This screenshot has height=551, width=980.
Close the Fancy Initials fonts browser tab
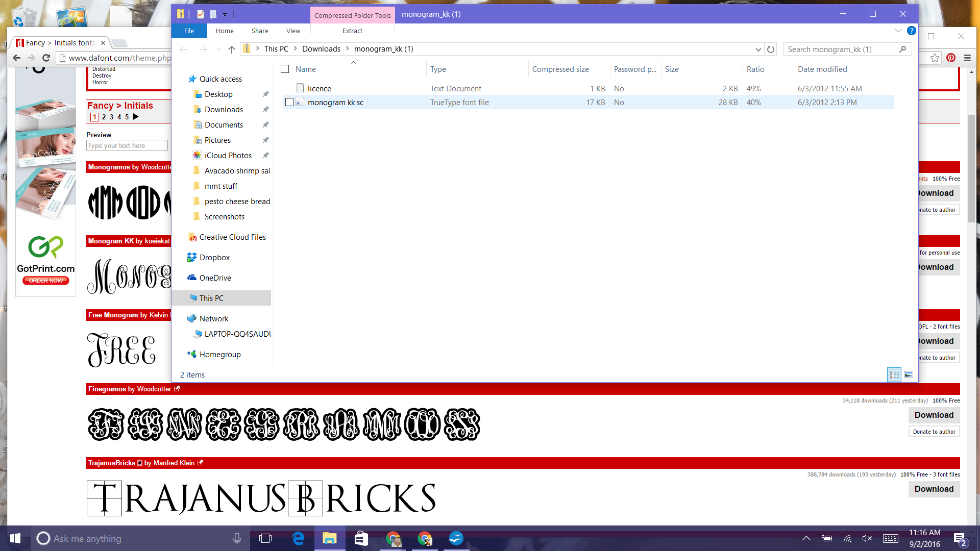[x=103, y=43]
